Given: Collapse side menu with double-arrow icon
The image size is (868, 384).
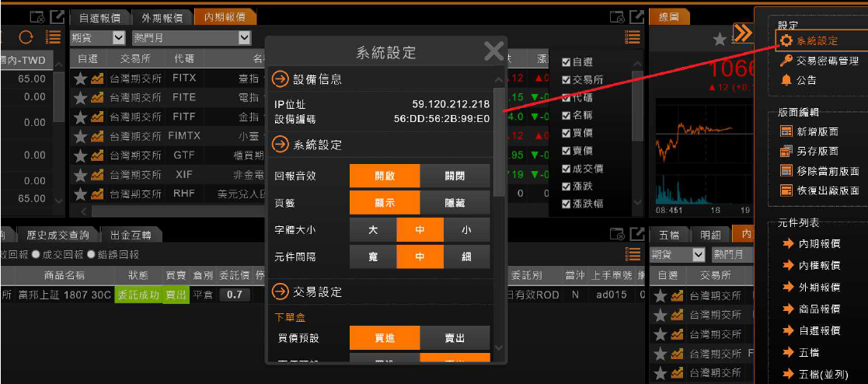Looking at the screenshot, I should pyautogui.click(x=743, y=33).
